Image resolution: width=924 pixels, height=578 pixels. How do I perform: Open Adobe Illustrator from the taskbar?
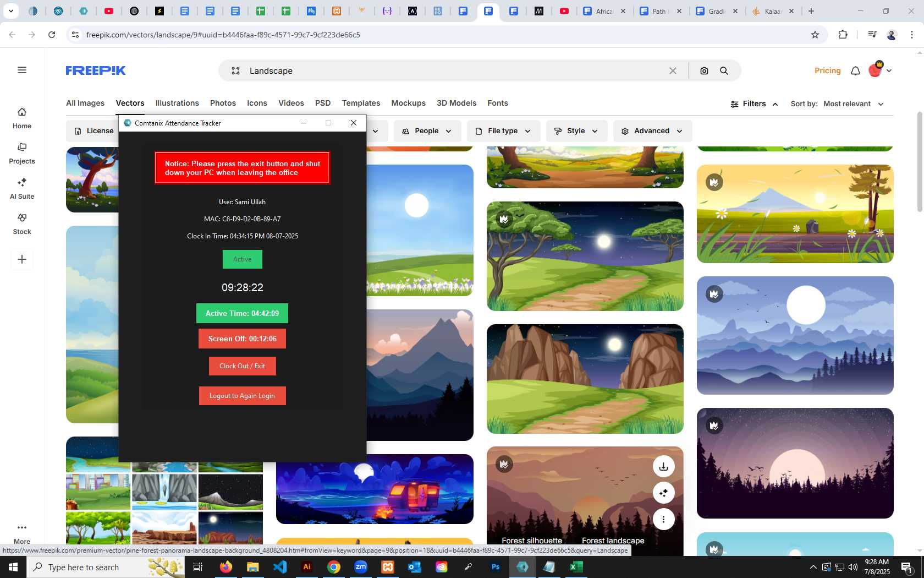click(x=307, y=566)
